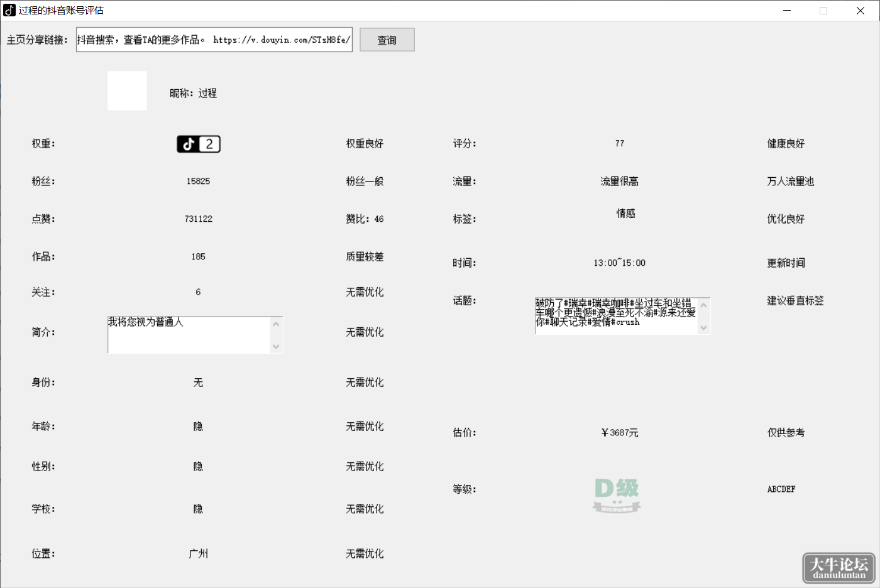Click inside the 简介 text box
The width and height of the screenshot is (880, 588).
click(x=189, y=335)
